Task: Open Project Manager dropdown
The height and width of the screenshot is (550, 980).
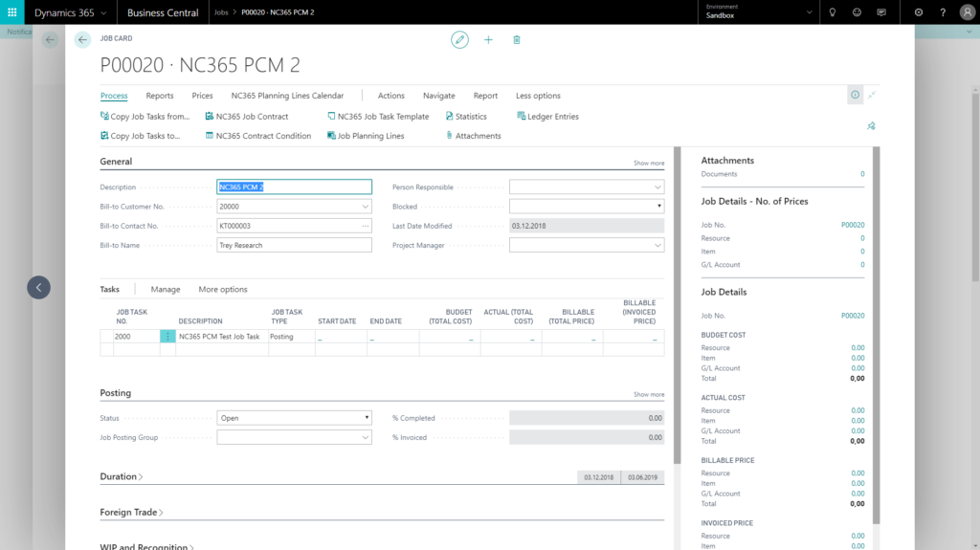Action: pyautogui.click(x=657, y=245)
